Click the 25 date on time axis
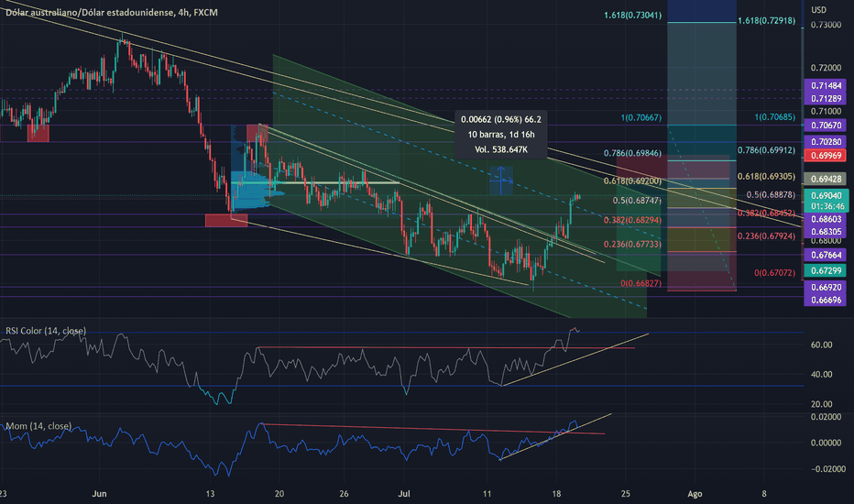 click(625, 494)
